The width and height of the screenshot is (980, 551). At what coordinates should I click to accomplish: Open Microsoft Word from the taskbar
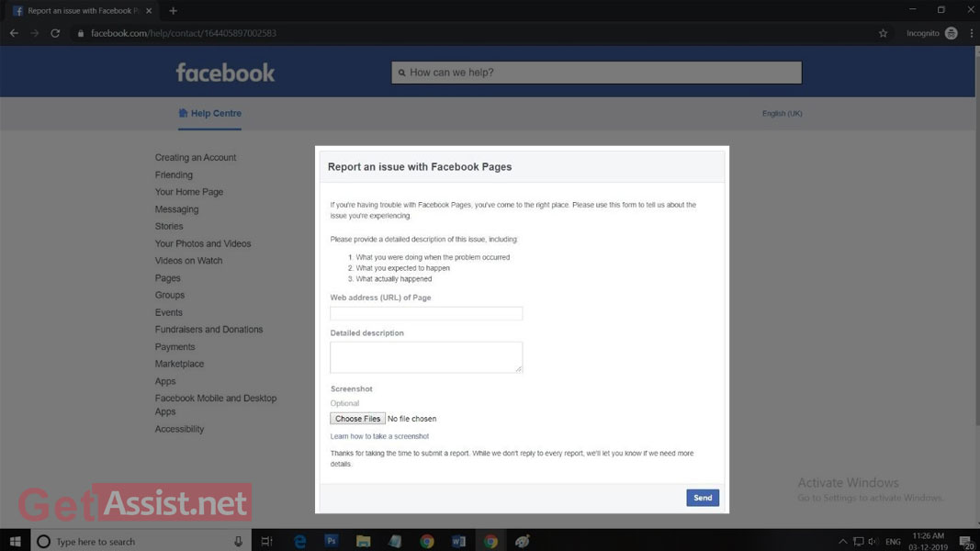[458, 541]
